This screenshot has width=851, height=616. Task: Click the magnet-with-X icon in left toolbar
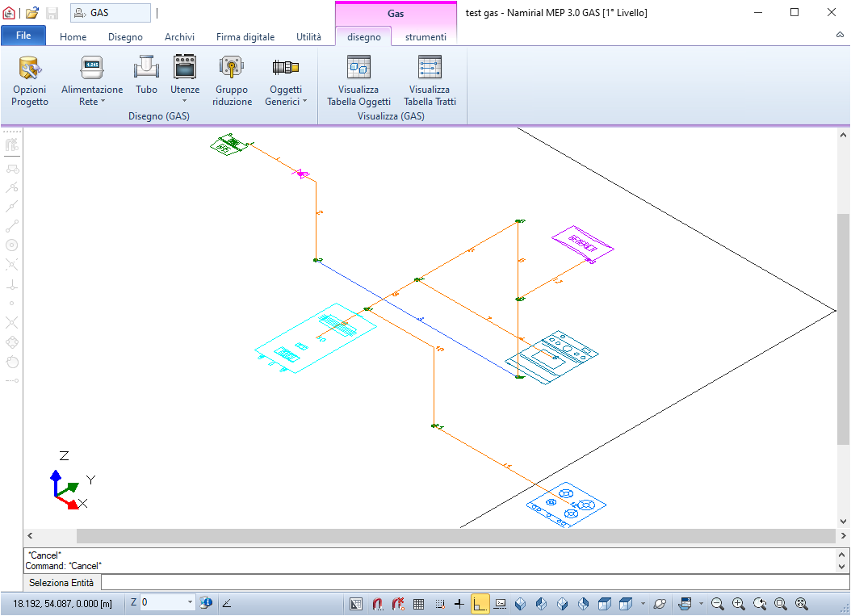[x=12, y=145]
